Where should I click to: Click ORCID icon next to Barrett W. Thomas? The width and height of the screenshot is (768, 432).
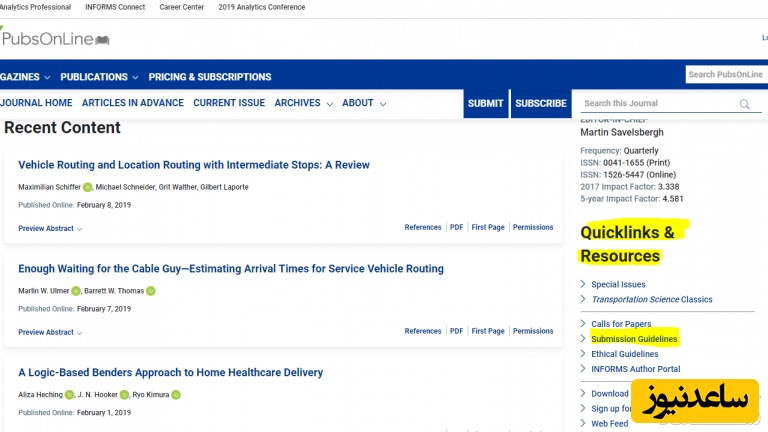151,291
